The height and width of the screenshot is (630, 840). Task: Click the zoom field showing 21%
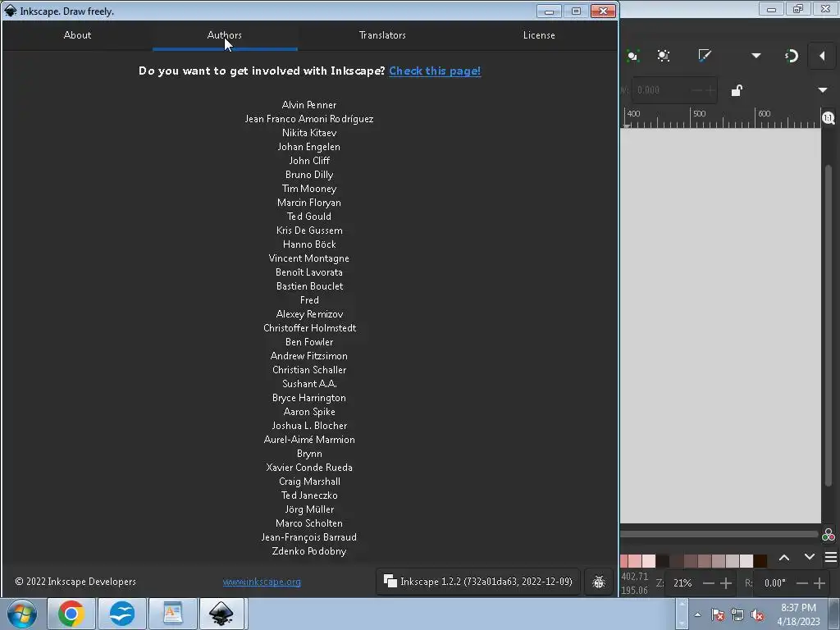[682, 583]
